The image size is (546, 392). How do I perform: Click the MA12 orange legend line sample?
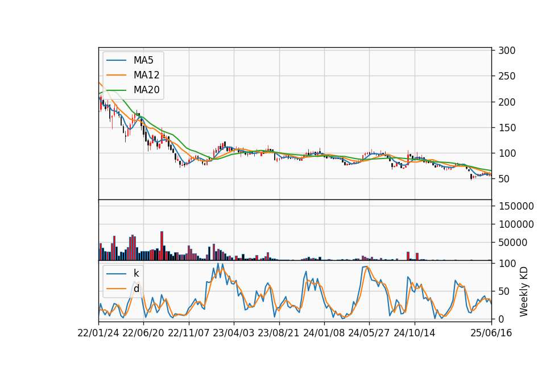click(x=116, y=75)
